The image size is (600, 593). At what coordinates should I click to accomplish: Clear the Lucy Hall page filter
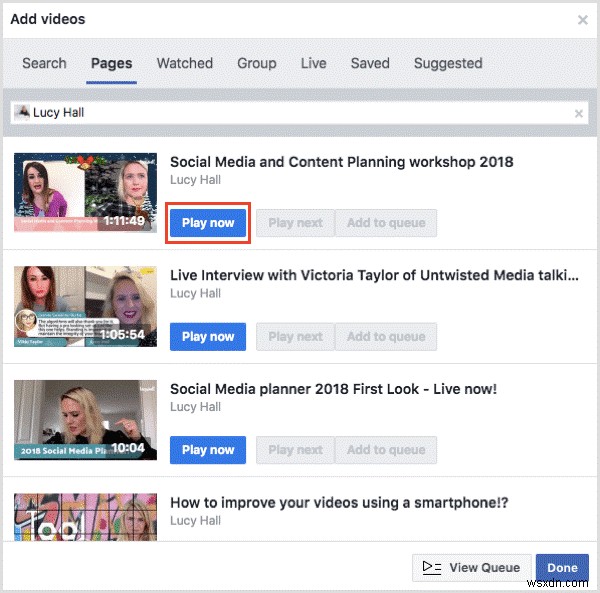(x=579, y=113)
